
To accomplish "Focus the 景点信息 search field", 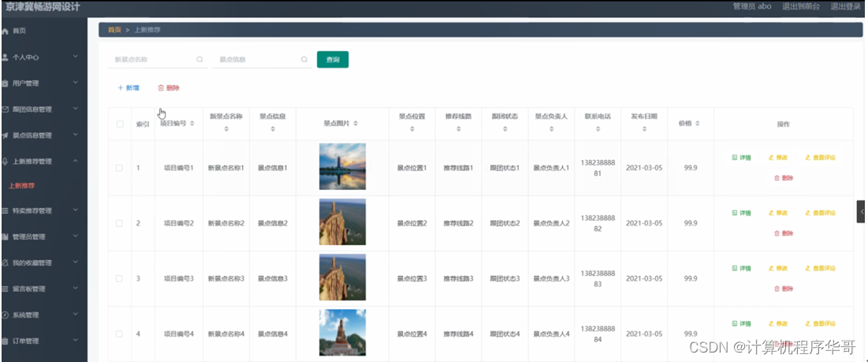I will pos(261,59).
